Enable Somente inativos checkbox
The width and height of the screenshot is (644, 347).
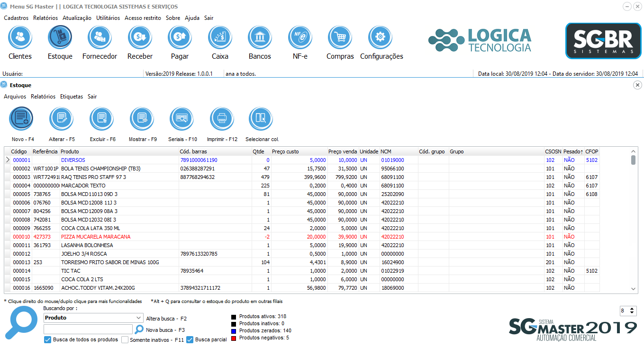[x=125, y=339]
